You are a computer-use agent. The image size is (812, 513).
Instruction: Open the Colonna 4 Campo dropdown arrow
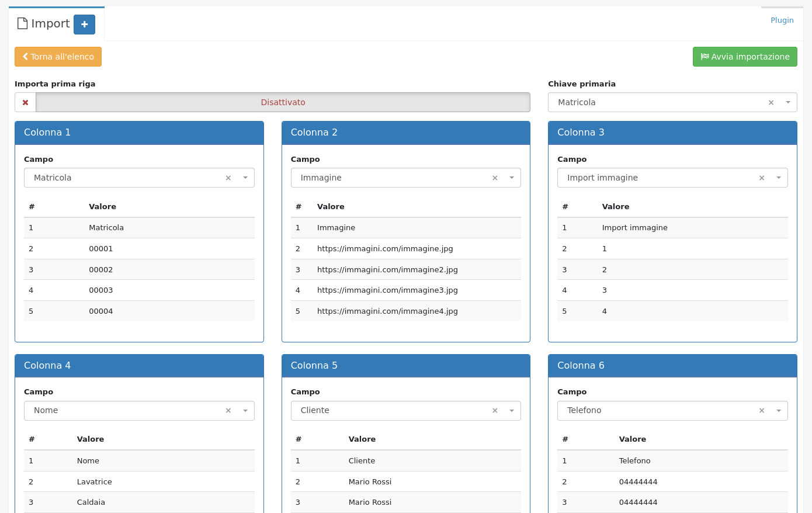pos(245,411)
